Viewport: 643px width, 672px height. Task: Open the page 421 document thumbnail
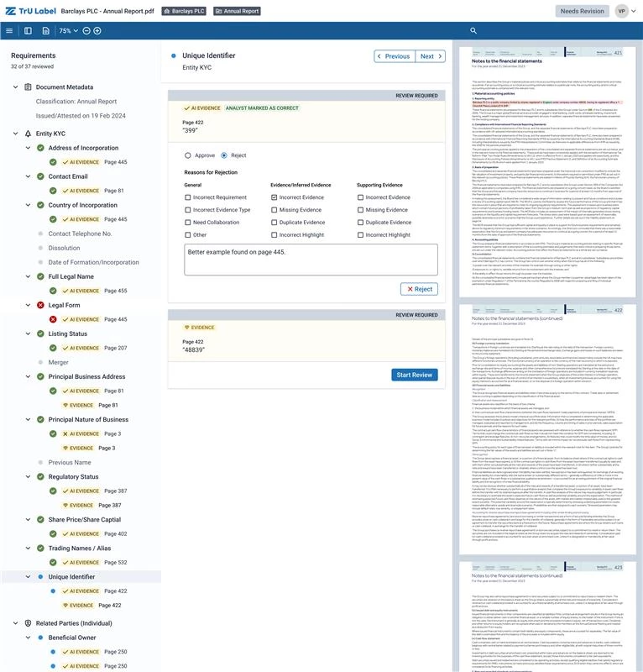[x=547, y=172]
